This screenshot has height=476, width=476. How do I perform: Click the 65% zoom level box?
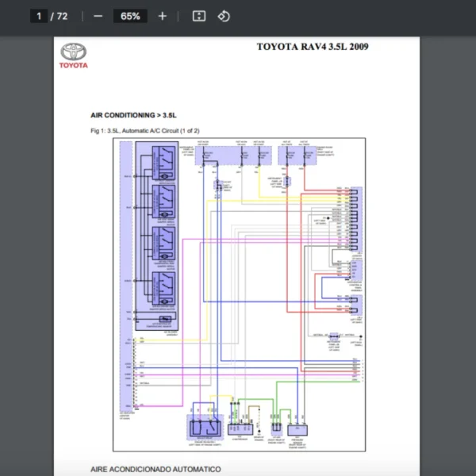pos(130,16)
